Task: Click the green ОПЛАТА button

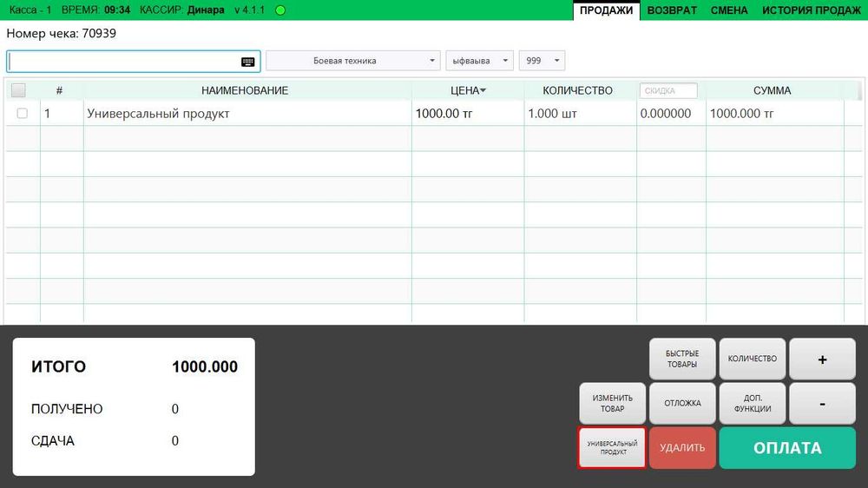Action: 787,447
